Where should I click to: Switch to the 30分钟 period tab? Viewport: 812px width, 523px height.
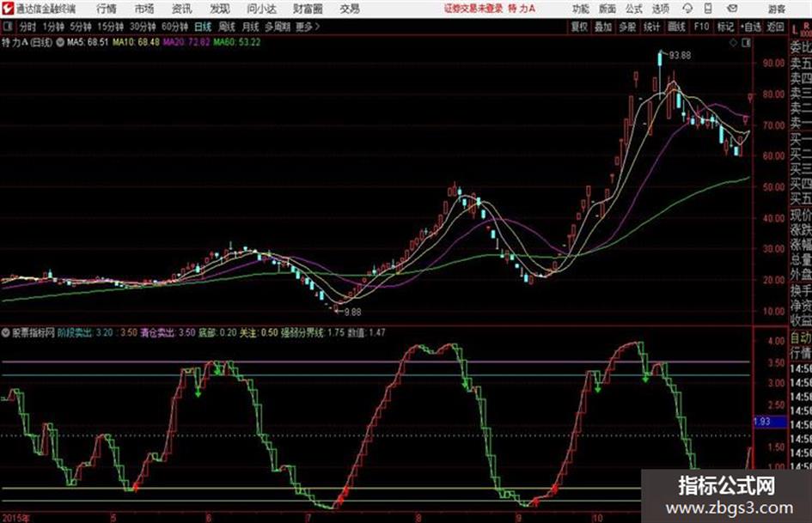pos(143,27)
